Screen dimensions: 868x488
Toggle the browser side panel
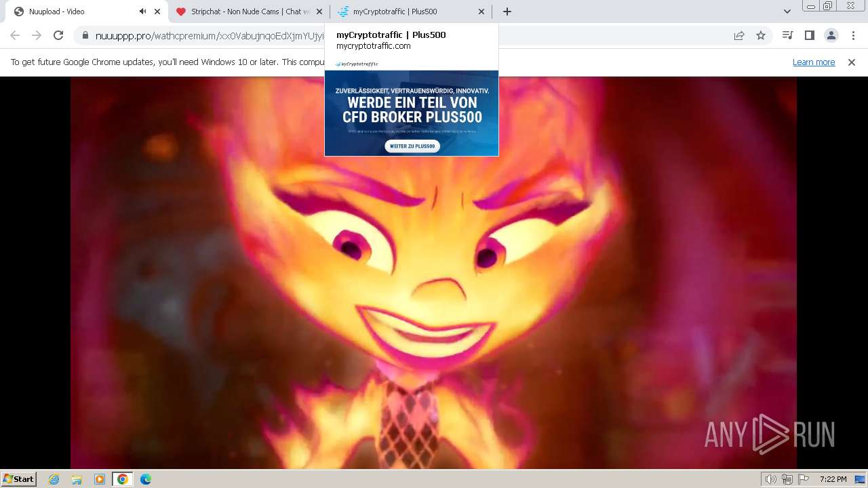(809, 35)
